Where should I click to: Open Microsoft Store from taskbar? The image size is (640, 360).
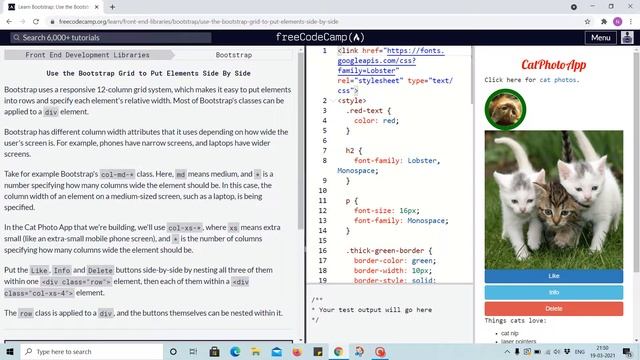214,351
